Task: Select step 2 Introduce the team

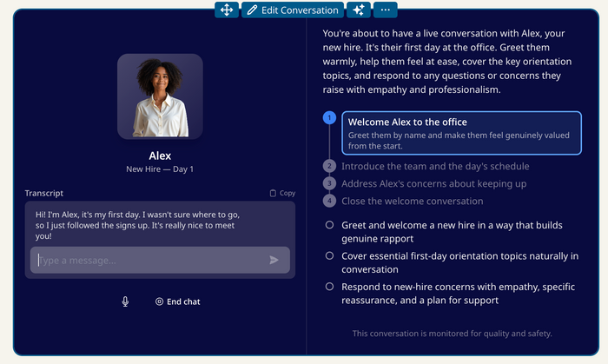Action: (435, 166)
